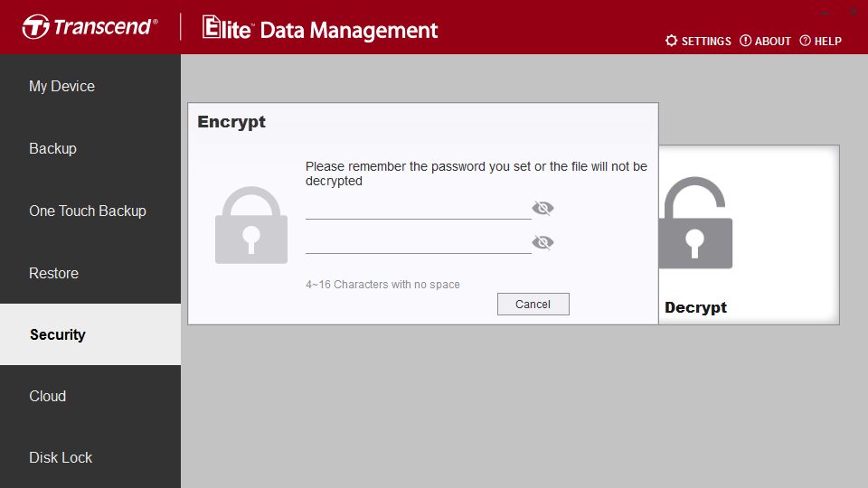Show password in first field
The height and width of the screenshot is (488, 868).
pyautogui.click(x=542, y=208)
